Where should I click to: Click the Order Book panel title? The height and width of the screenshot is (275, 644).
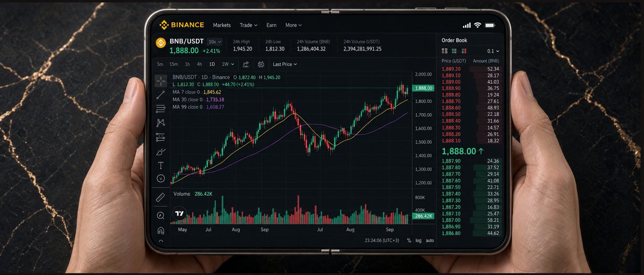pos(454,40)
